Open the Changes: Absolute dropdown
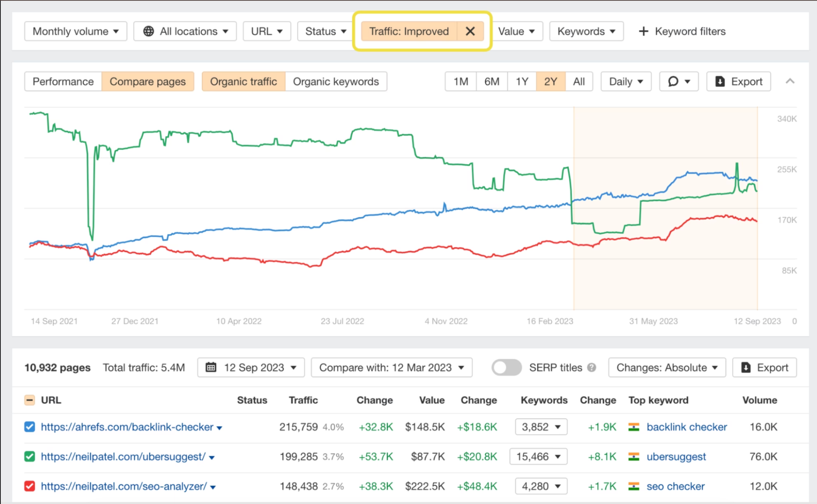817x504 pixels. [667, 367]
